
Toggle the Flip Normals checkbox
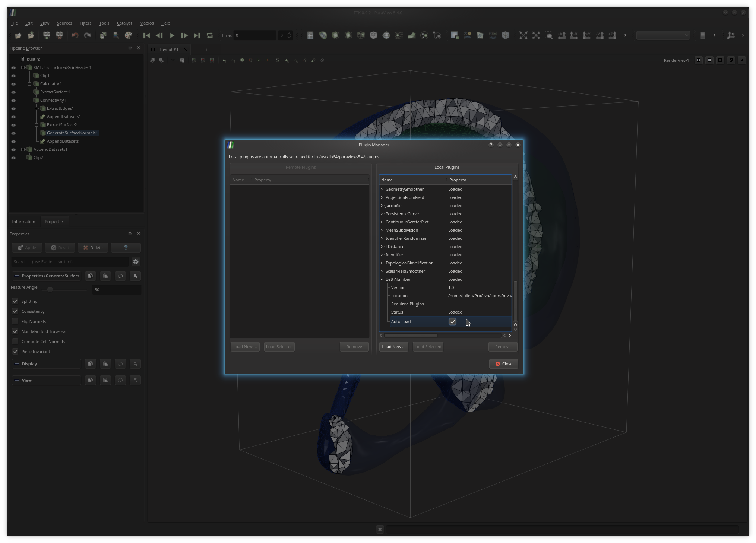click(x=15, y=321)
